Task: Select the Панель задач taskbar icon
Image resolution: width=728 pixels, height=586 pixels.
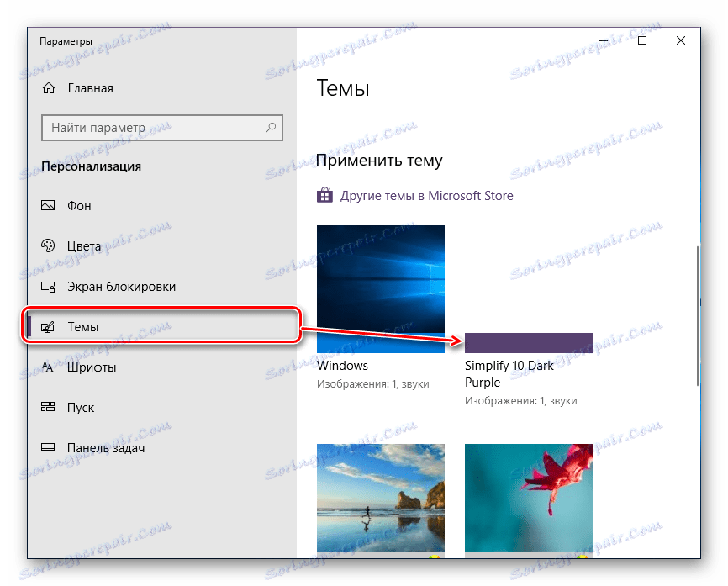Action: coord(50,447)
